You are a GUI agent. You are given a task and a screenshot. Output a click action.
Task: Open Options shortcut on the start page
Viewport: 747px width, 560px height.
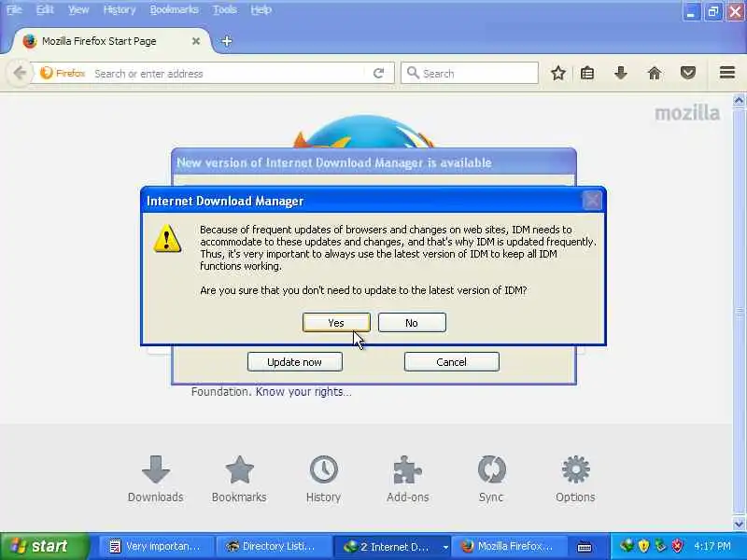coord(575,479)
